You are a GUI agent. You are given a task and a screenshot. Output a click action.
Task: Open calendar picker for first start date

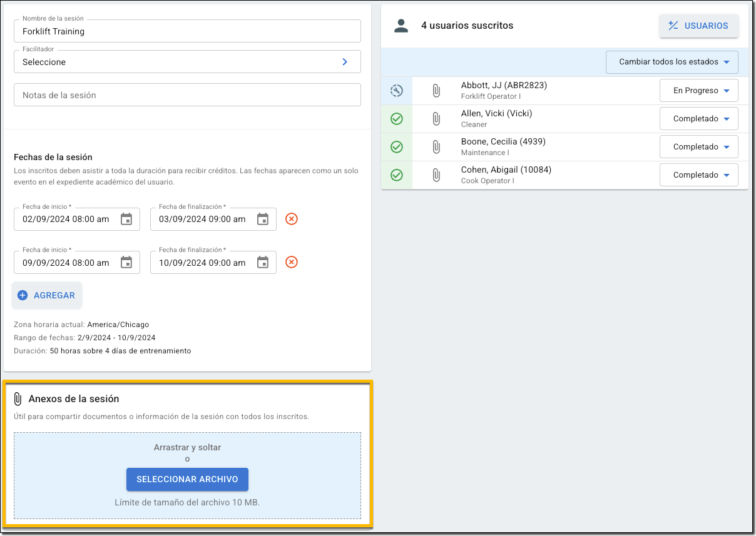click(x=126, y=219)
